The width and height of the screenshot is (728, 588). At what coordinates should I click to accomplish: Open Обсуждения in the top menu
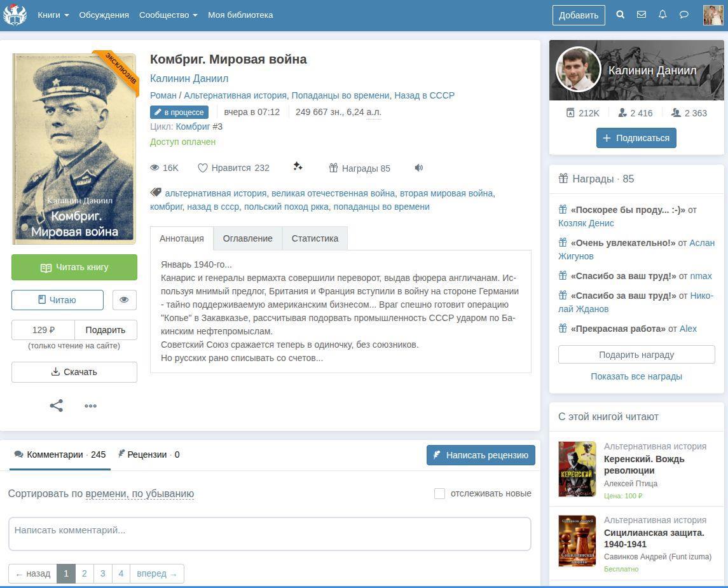click(104, 15)
